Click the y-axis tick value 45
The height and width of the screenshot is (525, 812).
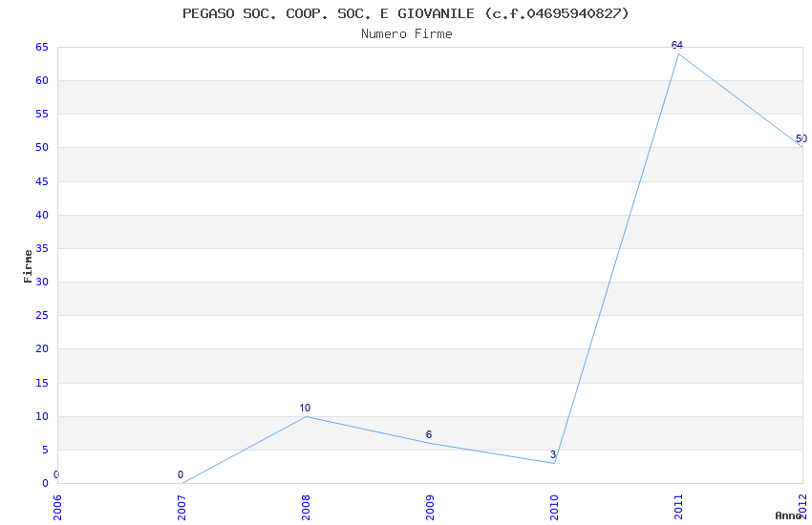tap(42, 181)
